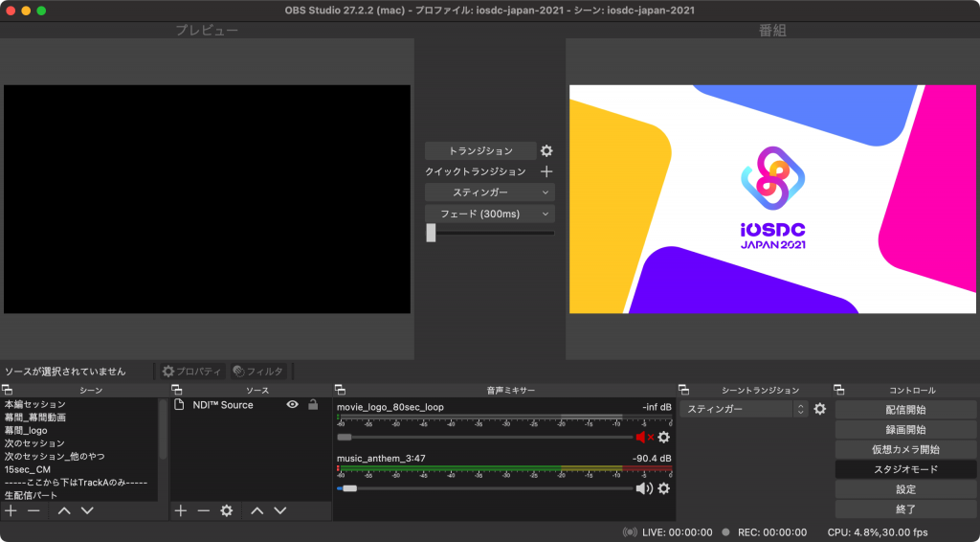Screen dimensions: 980x542
Task: Pop out the ソース dock panel icon
Action: [176, 390]
